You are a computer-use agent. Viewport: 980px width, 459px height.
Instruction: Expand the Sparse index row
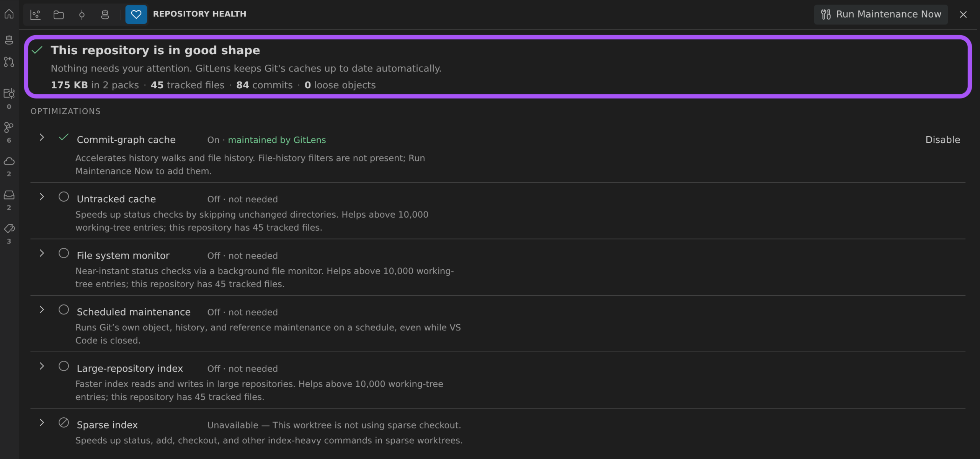[x=42, y=423]
